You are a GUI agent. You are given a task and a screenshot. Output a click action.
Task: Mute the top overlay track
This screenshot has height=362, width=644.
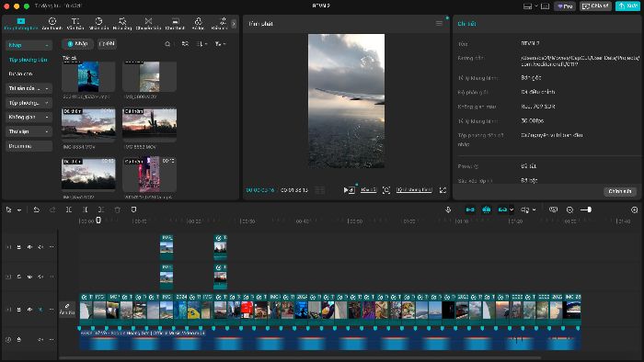[40, 247]
